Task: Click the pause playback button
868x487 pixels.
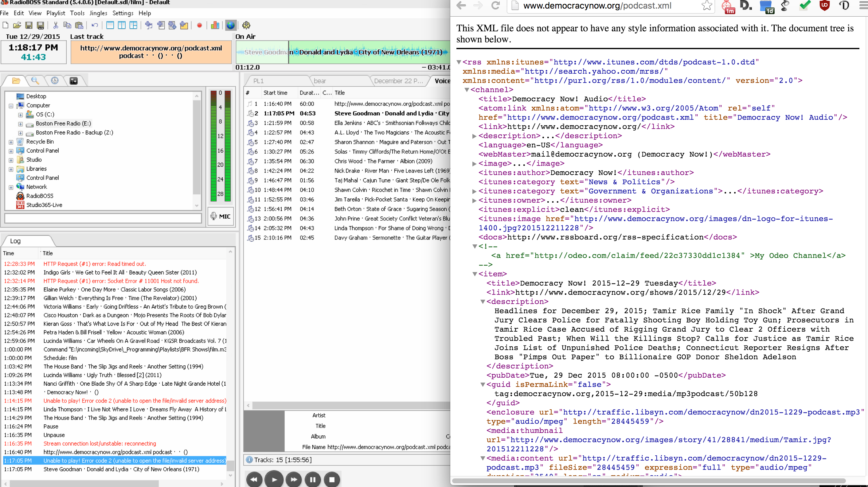Action: tap(313, 479)
